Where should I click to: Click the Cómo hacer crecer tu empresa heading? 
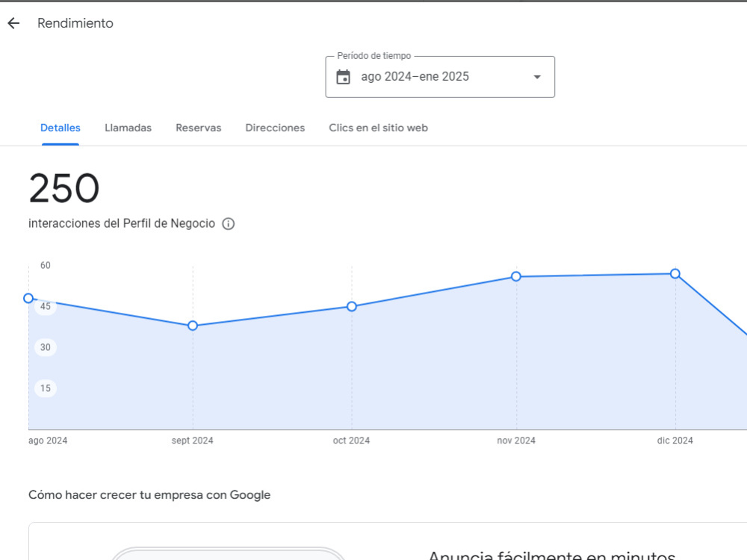point(149,495)
